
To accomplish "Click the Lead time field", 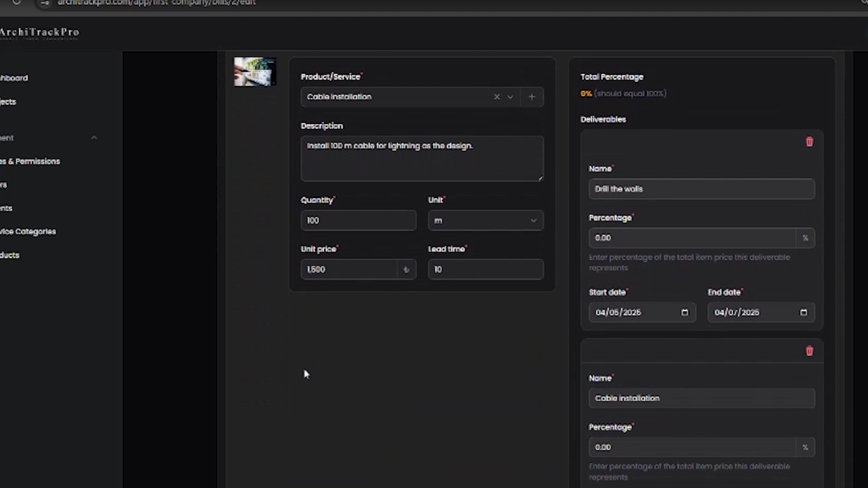I will [x=486, y=269].
